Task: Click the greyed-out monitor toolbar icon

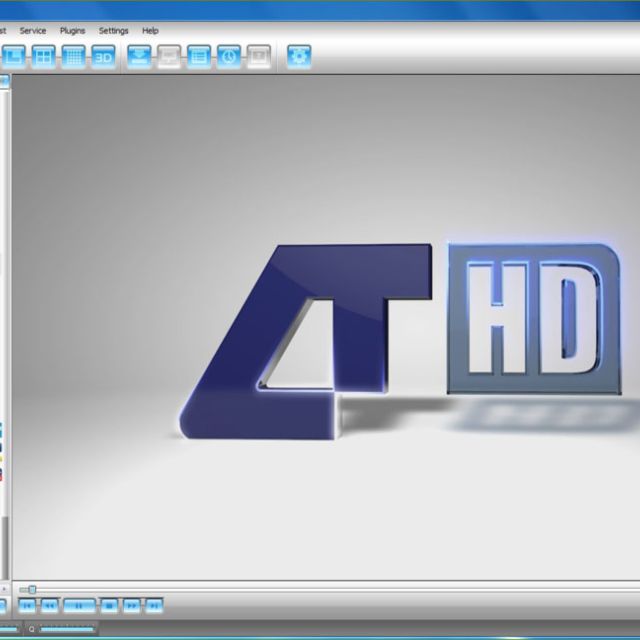Action: 169,56
